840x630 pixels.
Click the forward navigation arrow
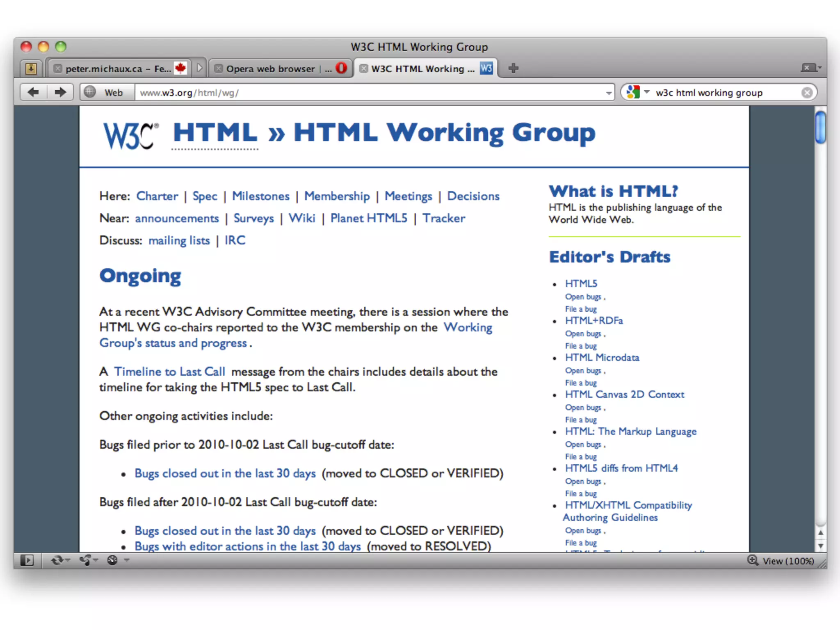(x=60, y=92)
